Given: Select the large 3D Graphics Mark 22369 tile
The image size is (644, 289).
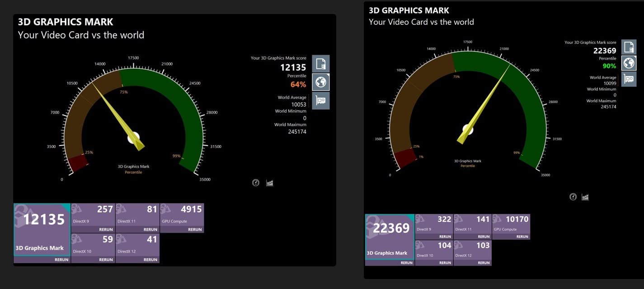Looking at the screenshot, I should click(390, 237).
